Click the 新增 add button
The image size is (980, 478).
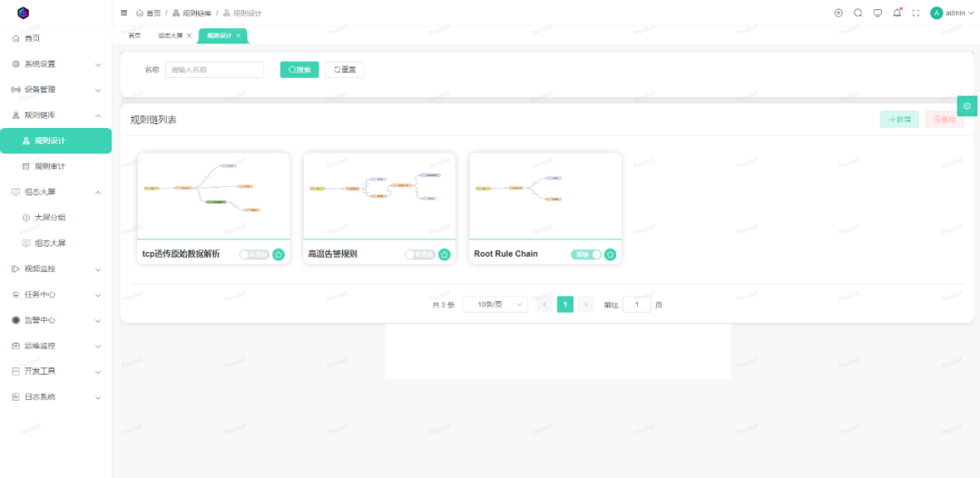tap(899, 120)
